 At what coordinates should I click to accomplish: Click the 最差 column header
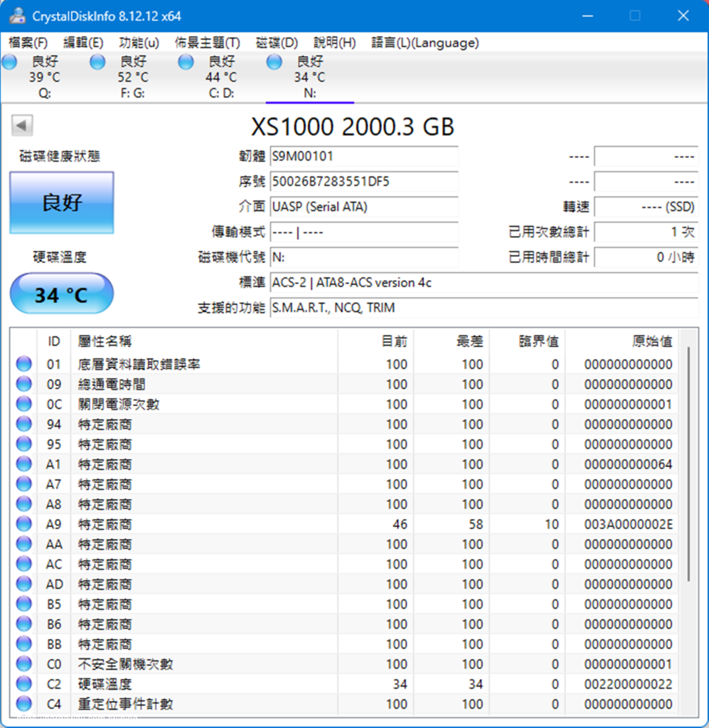452,342
